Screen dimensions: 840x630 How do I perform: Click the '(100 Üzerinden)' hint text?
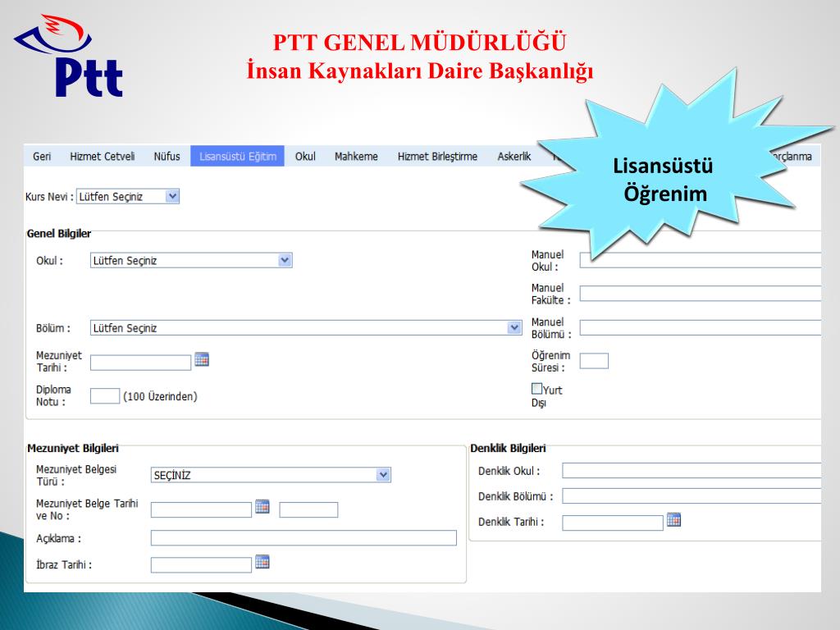[x=160, y=396]
